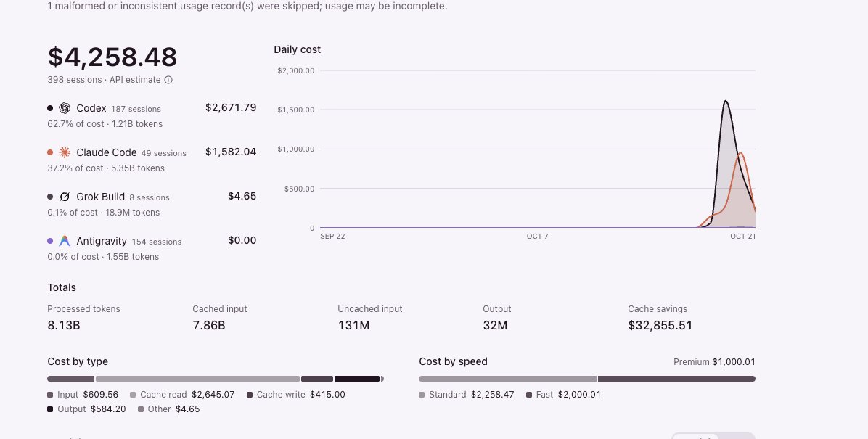Click the Codex logo icon
Viewport: 868px width, 439px height.
tap(65, 109)
